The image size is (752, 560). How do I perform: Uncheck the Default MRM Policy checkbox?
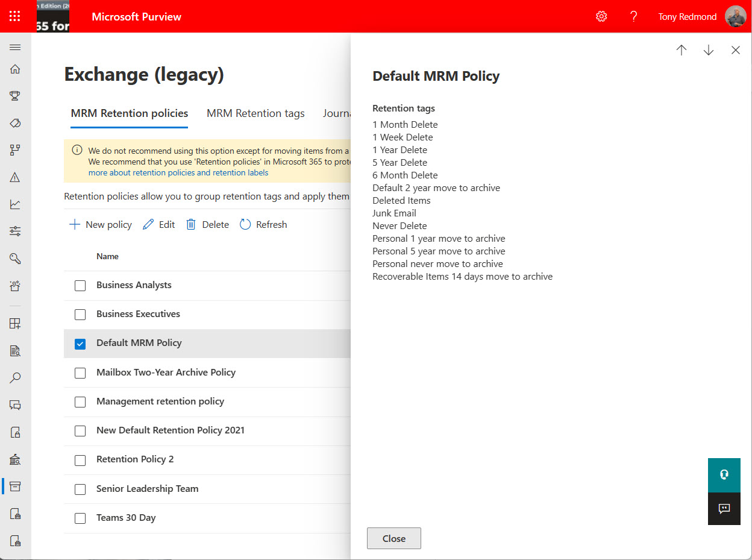80,344
